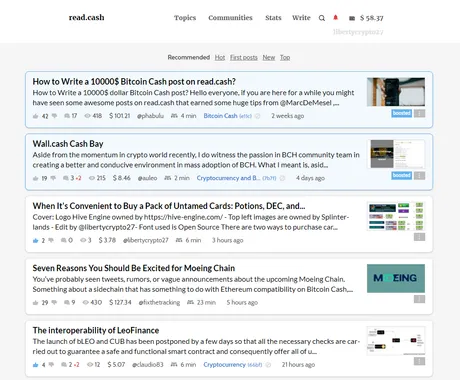The width and height of the screenshot is (460, 380).
Task: Open the LeoFinance post thumbnail
Action: tap(396, 341)
